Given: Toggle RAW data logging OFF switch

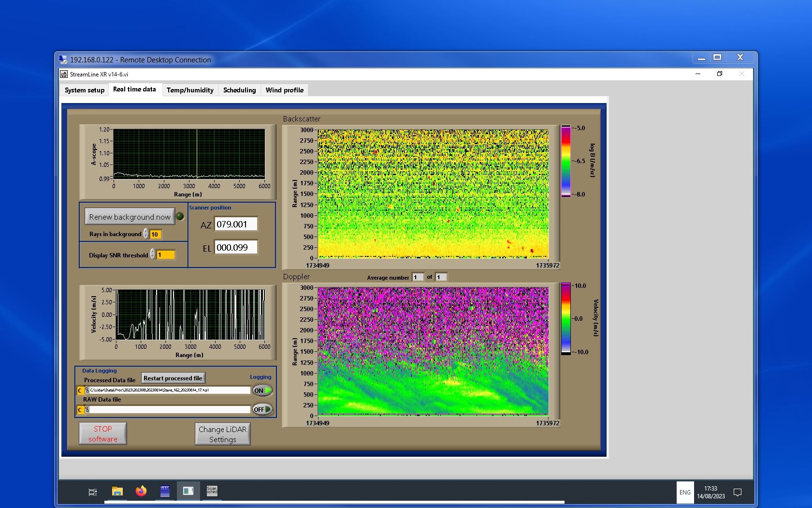Looking at the screenshot, I should [262, 409].
